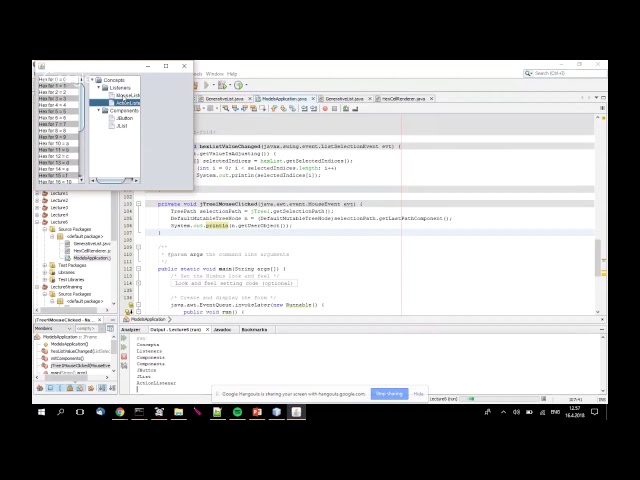Open the Window menu
The width and height of the screenshot is (640, 480).
click(215, 74)
